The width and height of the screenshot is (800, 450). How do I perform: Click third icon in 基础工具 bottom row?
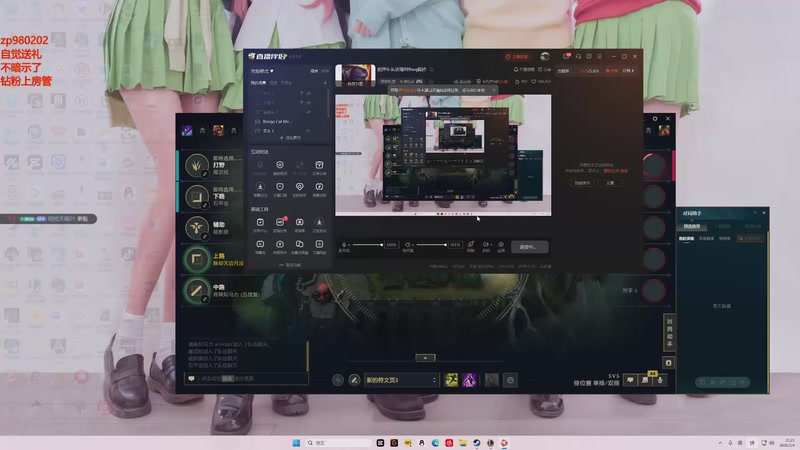tap(299, 246)
